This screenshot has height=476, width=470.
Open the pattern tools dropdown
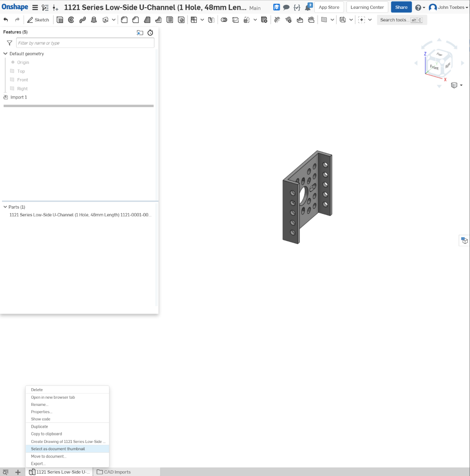(202, 20)
